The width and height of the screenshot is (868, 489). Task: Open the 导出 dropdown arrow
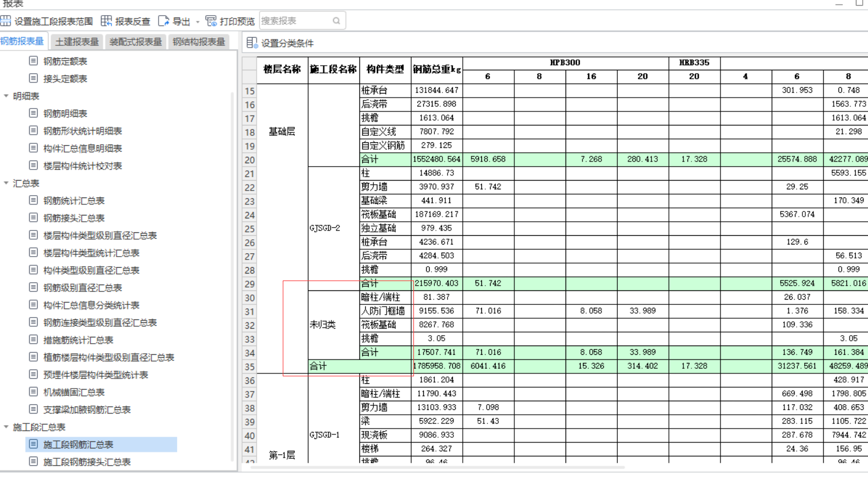[198, 22]
